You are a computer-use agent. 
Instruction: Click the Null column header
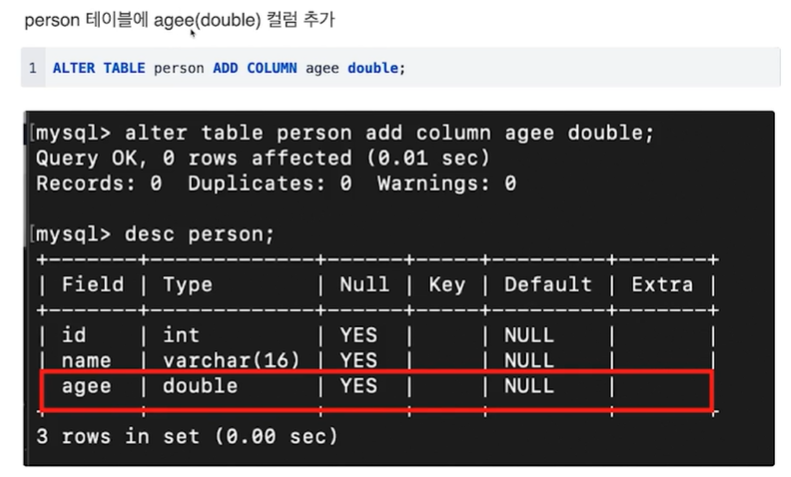[364, 285]
